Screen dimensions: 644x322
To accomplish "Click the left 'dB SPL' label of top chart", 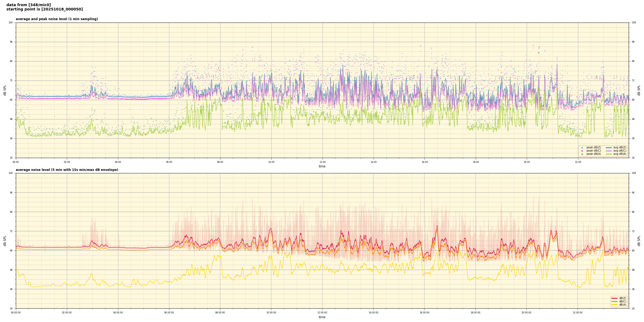I will pos(5,90).
